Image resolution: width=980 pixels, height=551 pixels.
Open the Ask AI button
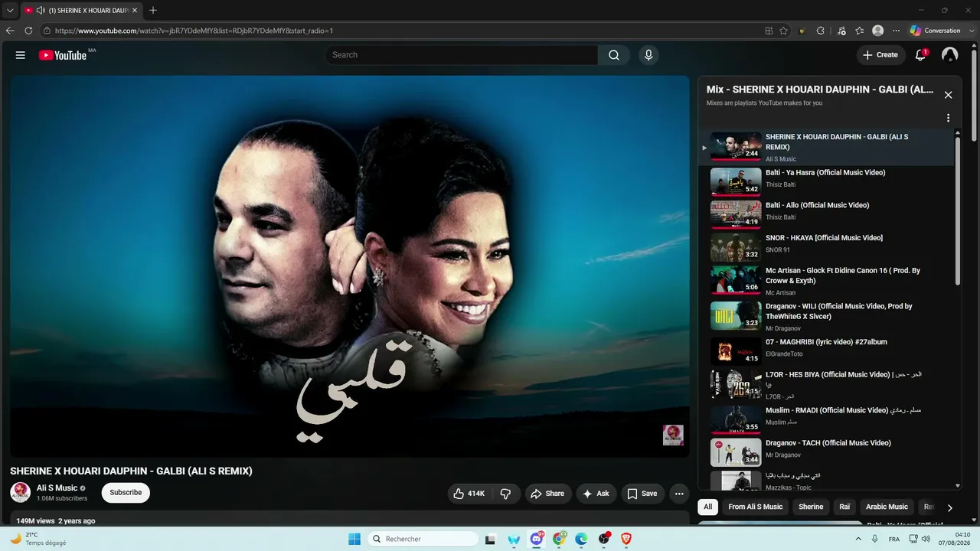pyautogui.click(x=596, y=494)
